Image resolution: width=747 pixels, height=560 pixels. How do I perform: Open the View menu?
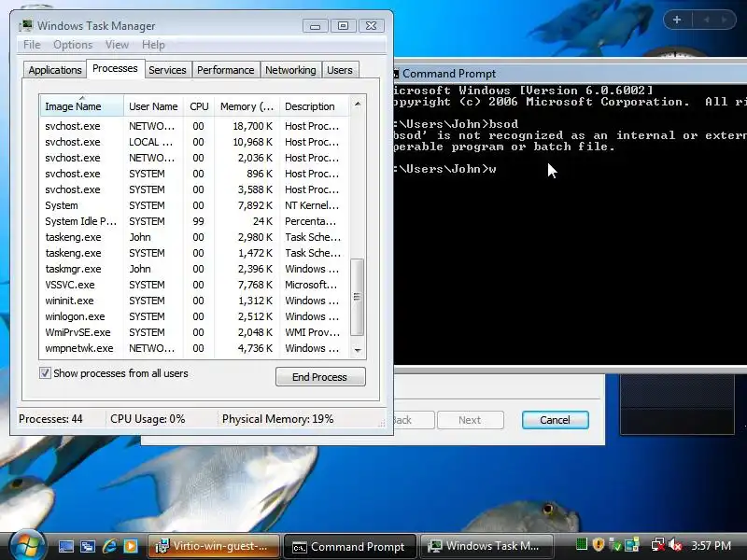tap(118, 45)
